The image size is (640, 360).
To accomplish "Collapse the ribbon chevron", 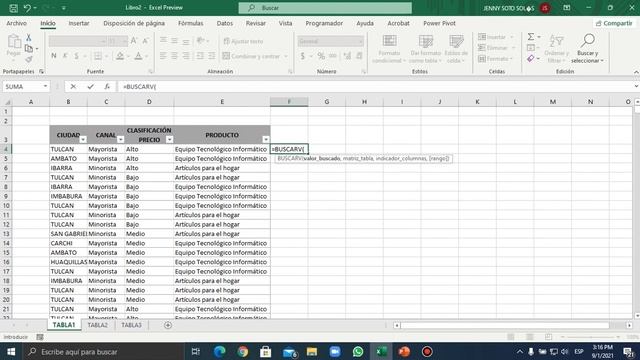I will [x=636, y=72].
